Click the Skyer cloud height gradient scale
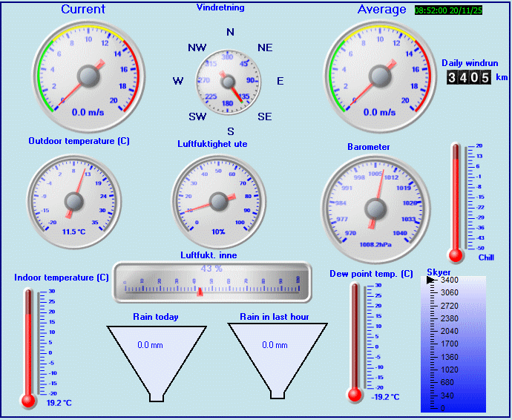Viewport: 512px width, 420px height. 453,344
